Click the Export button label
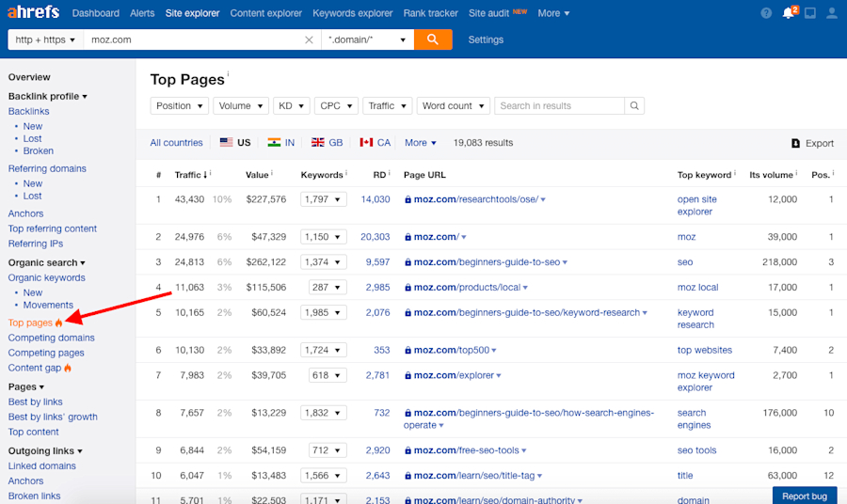This screenshot has height=504, width=847. click(x=820, y=144)
